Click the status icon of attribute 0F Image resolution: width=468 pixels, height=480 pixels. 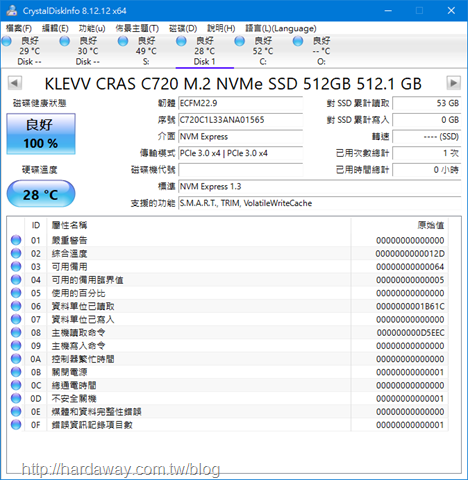[x=16, y=425]
